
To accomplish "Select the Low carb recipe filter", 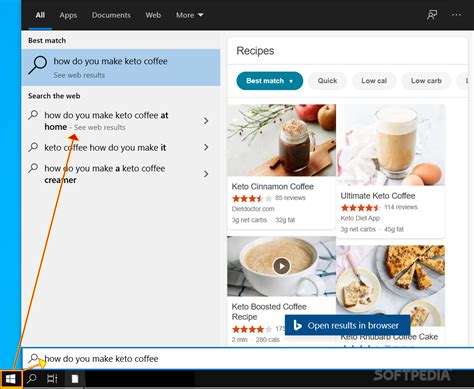I will pos(426,81).
